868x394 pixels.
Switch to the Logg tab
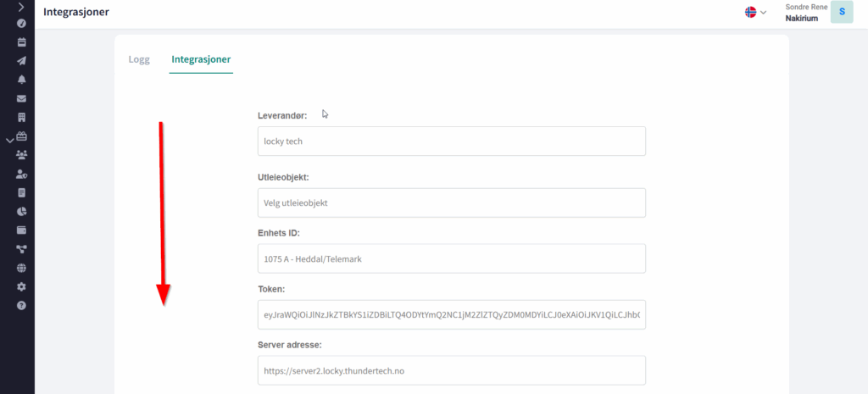click(139, 59)
